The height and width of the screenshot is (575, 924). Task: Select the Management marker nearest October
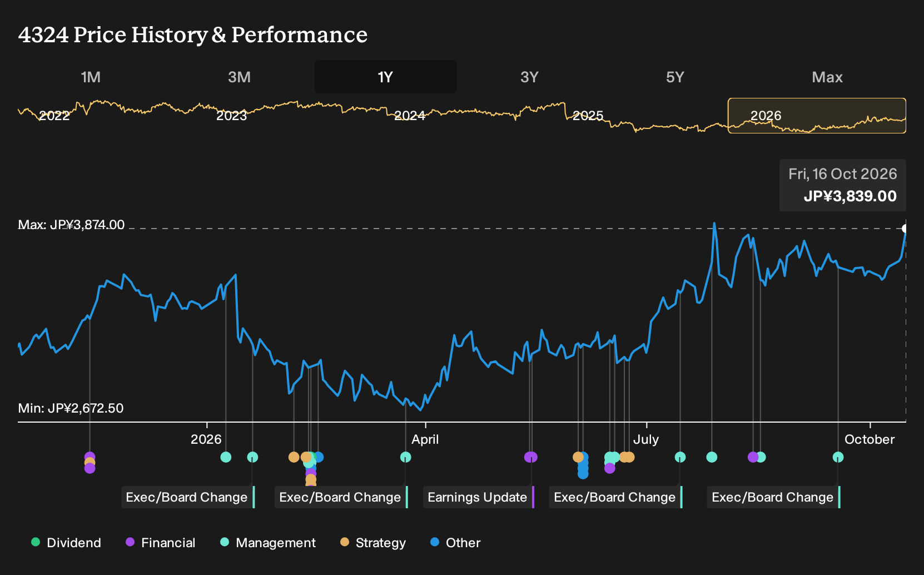[838, 457]
